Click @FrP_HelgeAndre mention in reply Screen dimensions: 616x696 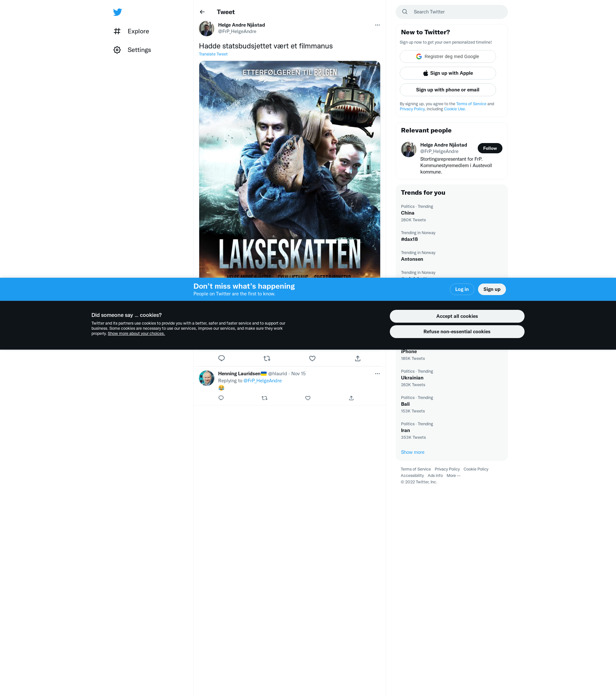pyautogui.click(x=262, y=381)
